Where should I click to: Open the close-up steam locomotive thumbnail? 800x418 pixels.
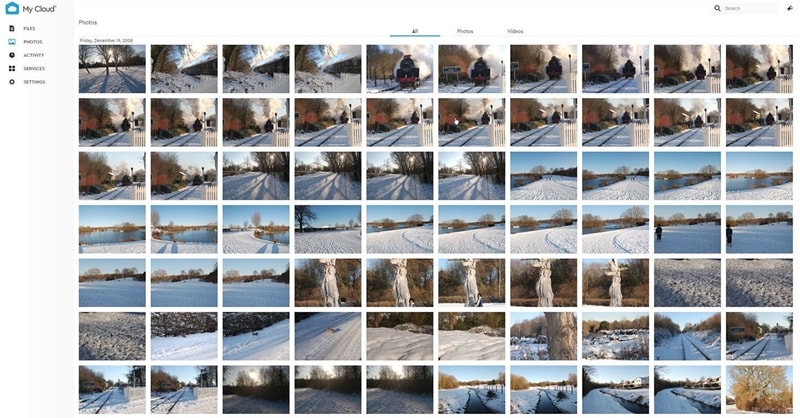[399, 69]
